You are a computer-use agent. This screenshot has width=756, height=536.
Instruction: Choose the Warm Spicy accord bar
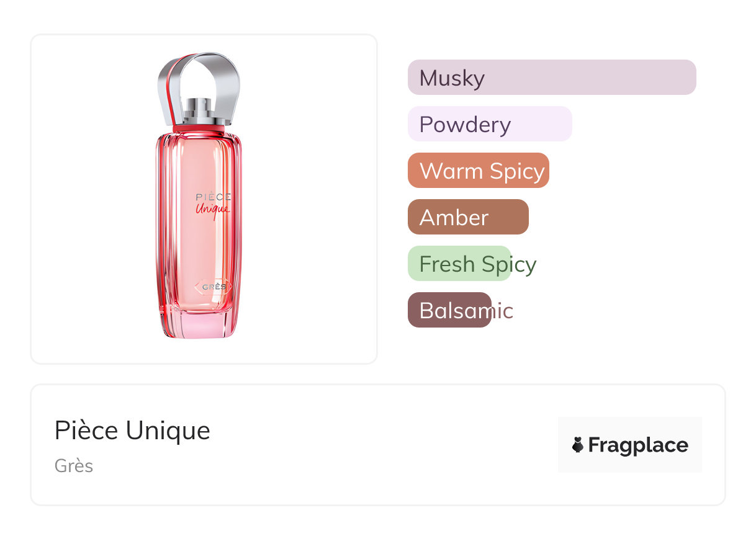click(x=478, y=171)
